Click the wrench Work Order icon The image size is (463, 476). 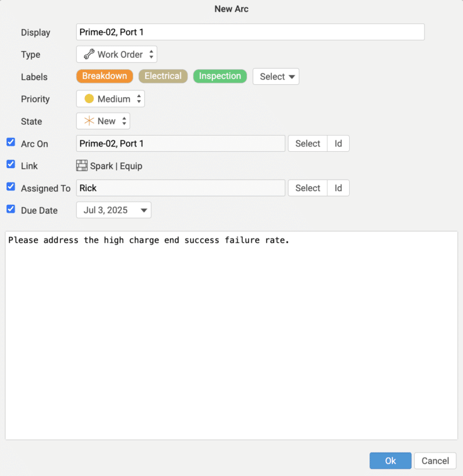pyautogui.click(x=89, y=54)
